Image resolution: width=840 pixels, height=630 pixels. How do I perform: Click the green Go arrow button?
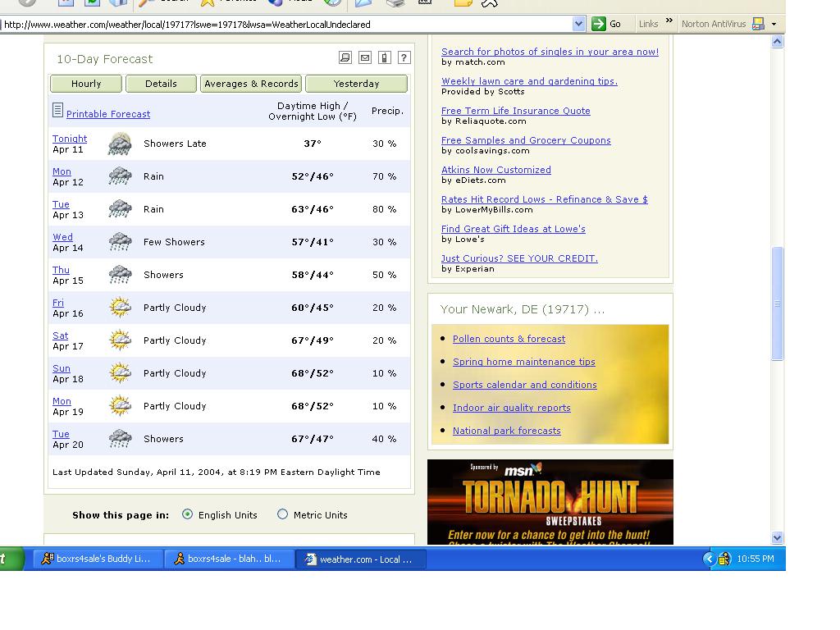(600, 24)
